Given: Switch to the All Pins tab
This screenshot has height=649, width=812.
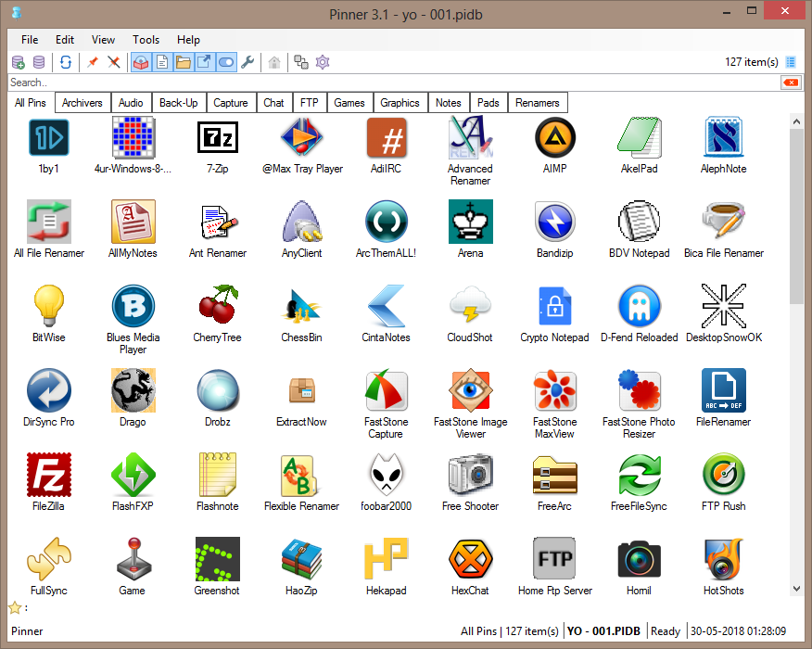Looking at the screenshot, I should click(31, 103).
